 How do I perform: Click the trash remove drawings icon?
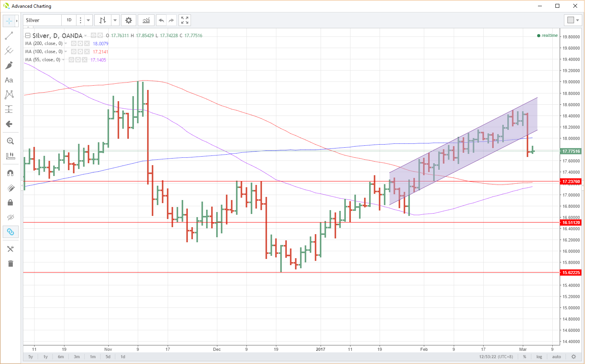tap(10, 264)
